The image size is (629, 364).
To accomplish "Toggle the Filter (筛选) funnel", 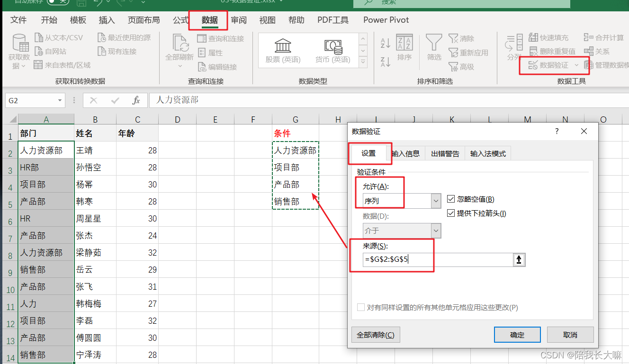I will pyautogui.click(x=434, y=48).
